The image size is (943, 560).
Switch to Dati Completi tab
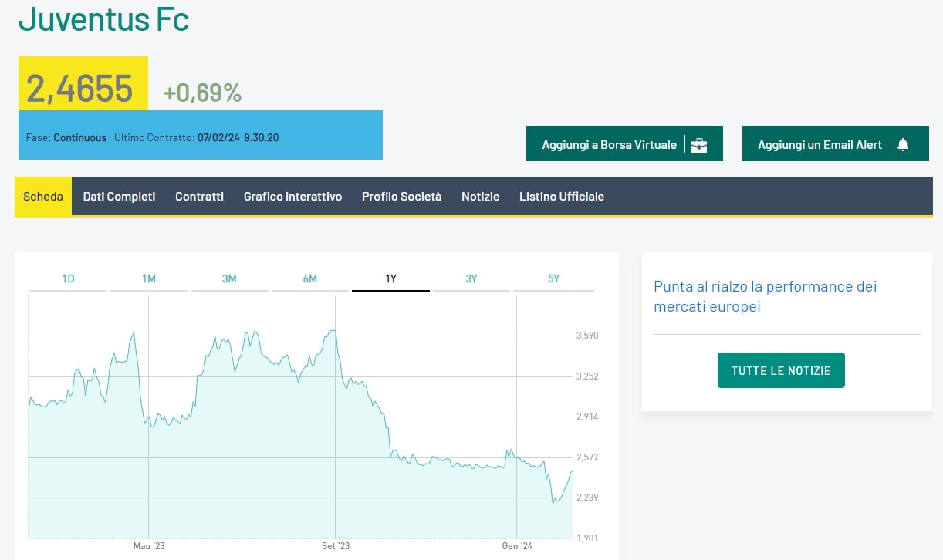coord(119,197)
